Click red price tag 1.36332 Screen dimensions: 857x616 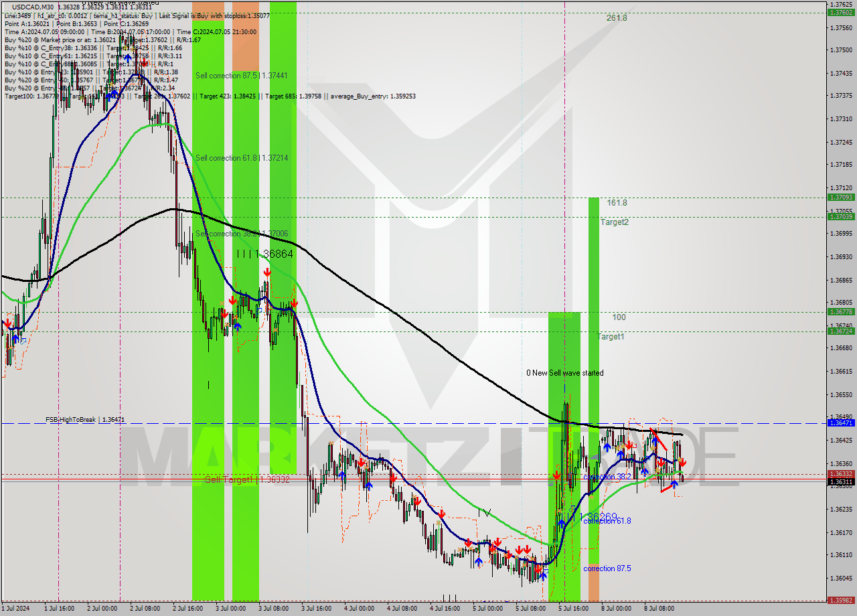[x=840, y=473]
